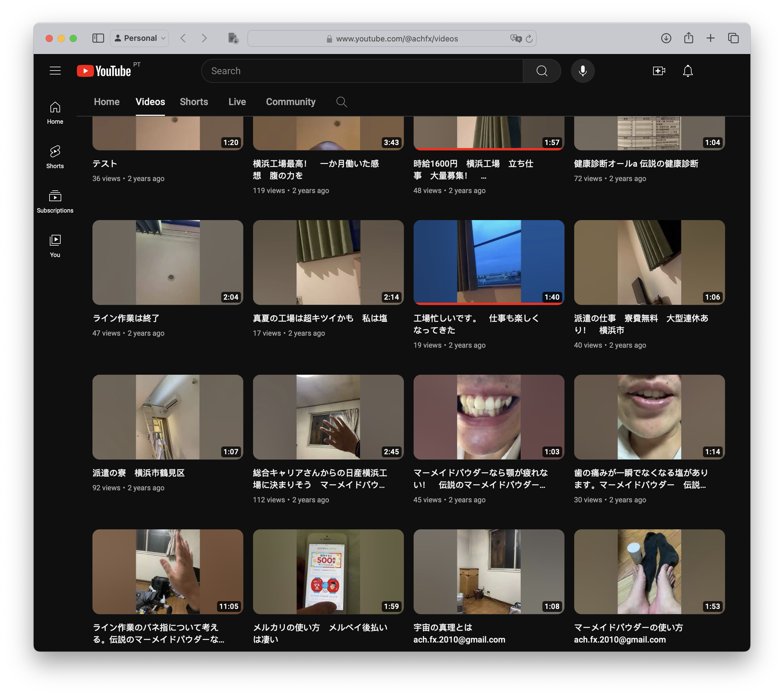
Task: Click the microphone voice search icon
Action: point(582,71)
